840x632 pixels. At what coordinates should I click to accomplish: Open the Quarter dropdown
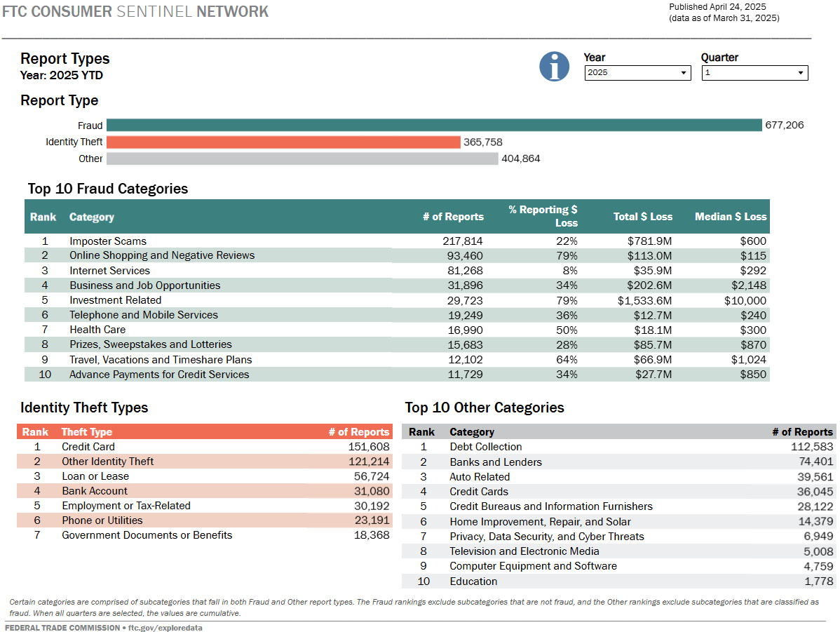coord(754,73)
